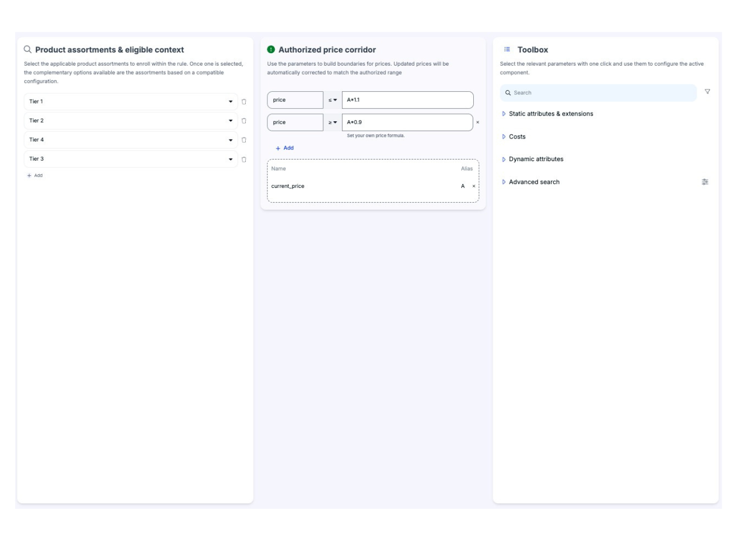
Task: Click Add below the assortment list
Action: (x=34, y=175)
